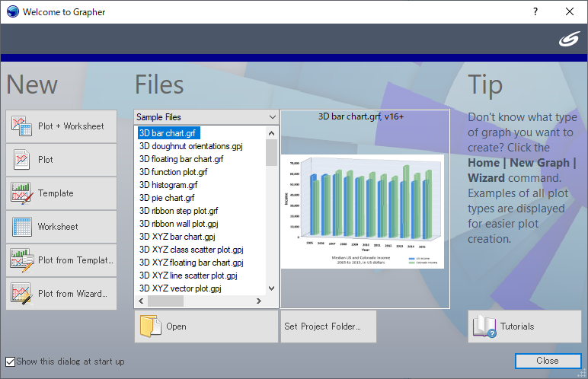
Task: Click the Grapher globe icon in title bar
Action: (12, 11)
